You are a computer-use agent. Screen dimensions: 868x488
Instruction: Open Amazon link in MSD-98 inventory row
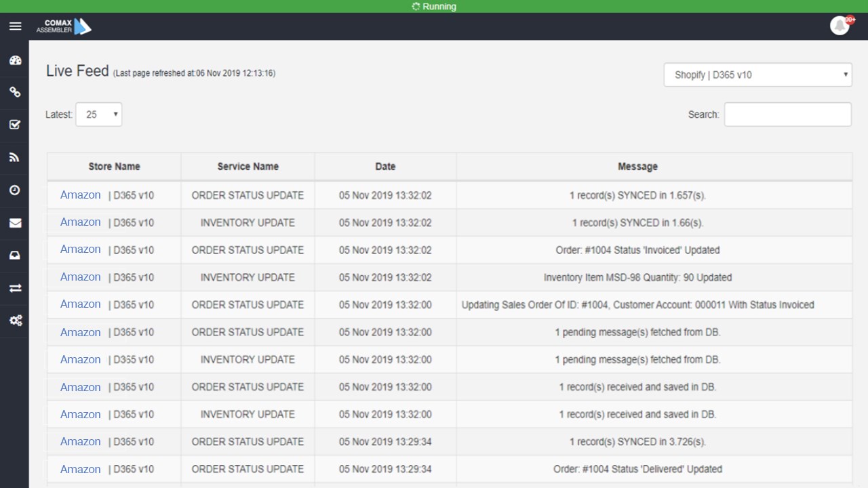80,277
